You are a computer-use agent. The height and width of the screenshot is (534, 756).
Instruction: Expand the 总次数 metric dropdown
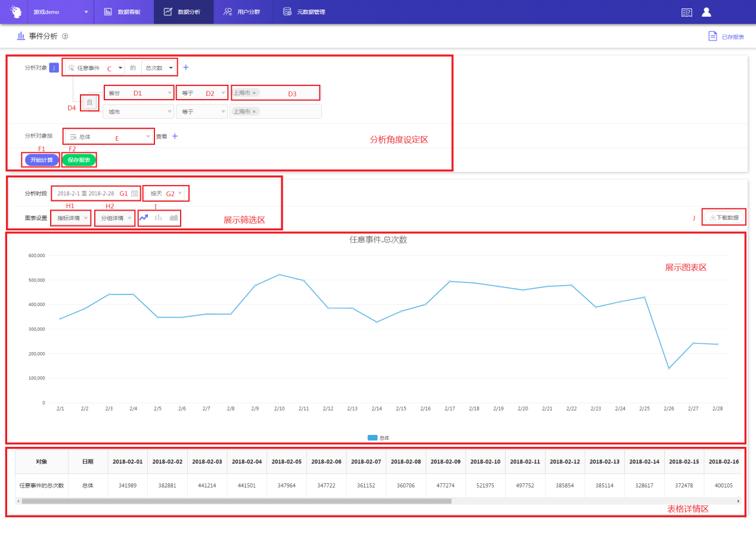coord(159,68)
